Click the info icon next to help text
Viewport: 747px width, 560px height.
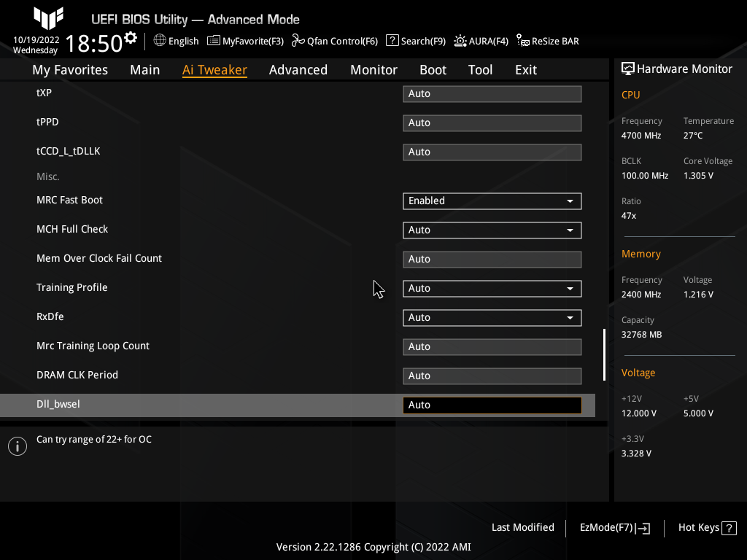17,446
